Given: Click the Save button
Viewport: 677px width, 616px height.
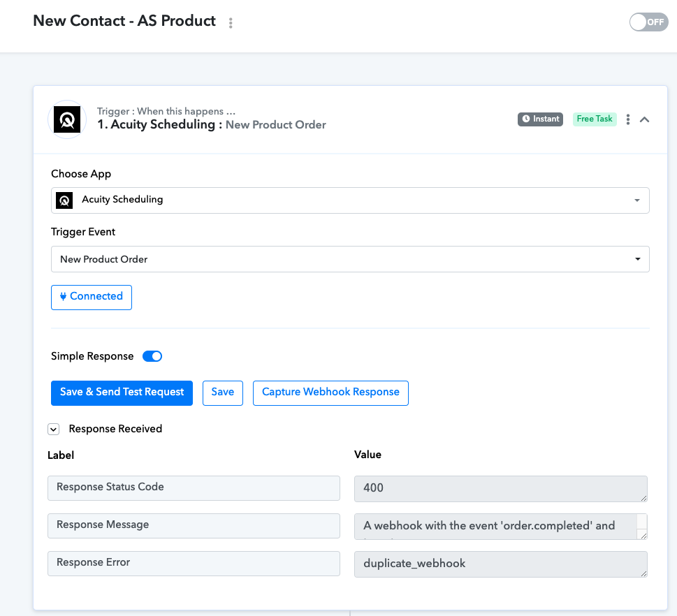Looking at the screenshot, I should click(x=223, y=393).
